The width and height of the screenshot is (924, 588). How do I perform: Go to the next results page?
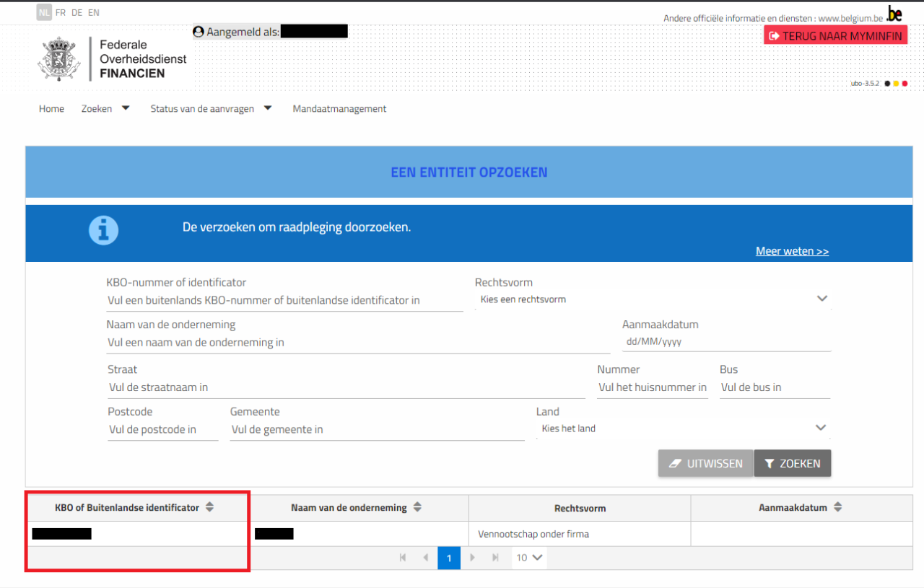pos(473,558)
